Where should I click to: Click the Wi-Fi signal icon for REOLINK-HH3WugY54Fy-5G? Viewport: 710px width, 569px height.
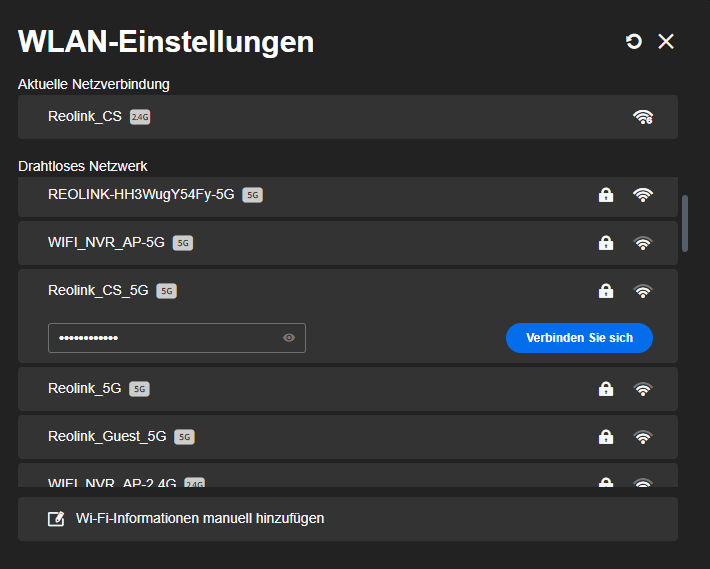click(x=643, y=195)
